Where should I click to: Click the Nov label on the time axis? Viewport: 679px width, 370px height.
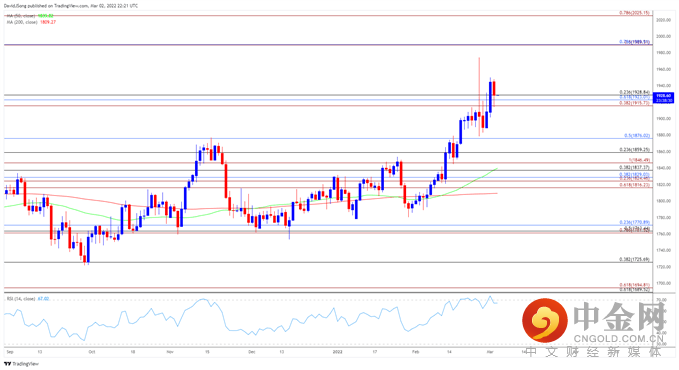coord(170,352)
